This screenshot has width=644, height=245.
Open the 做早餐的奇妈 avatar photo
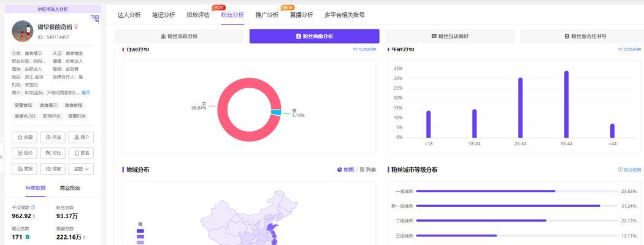[23, 31]
